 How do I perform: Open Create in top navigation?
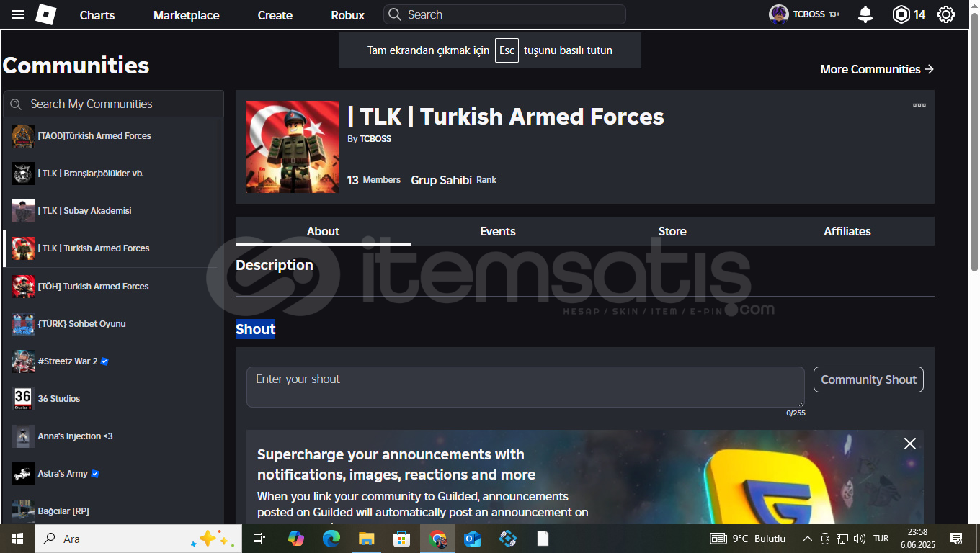[x=275, y=15]
